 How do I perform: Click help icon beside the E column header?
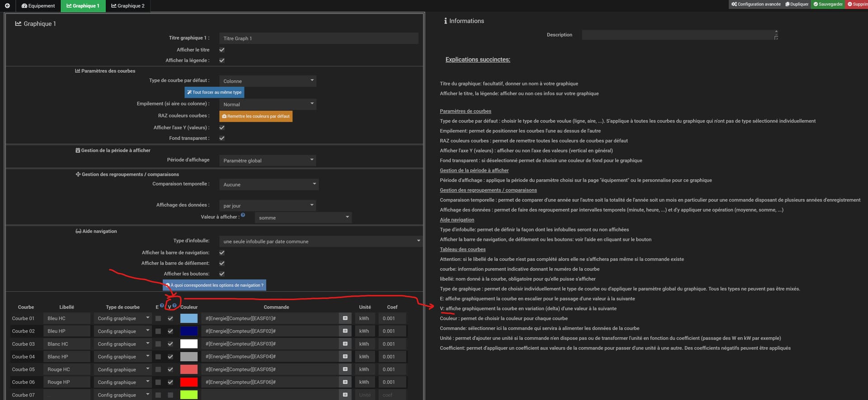click(x=162, y=306)
